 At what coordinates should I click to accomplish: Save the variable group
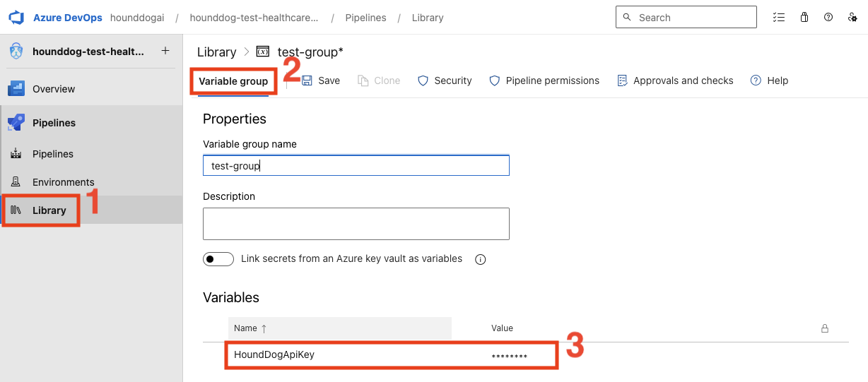pos(321,80)
